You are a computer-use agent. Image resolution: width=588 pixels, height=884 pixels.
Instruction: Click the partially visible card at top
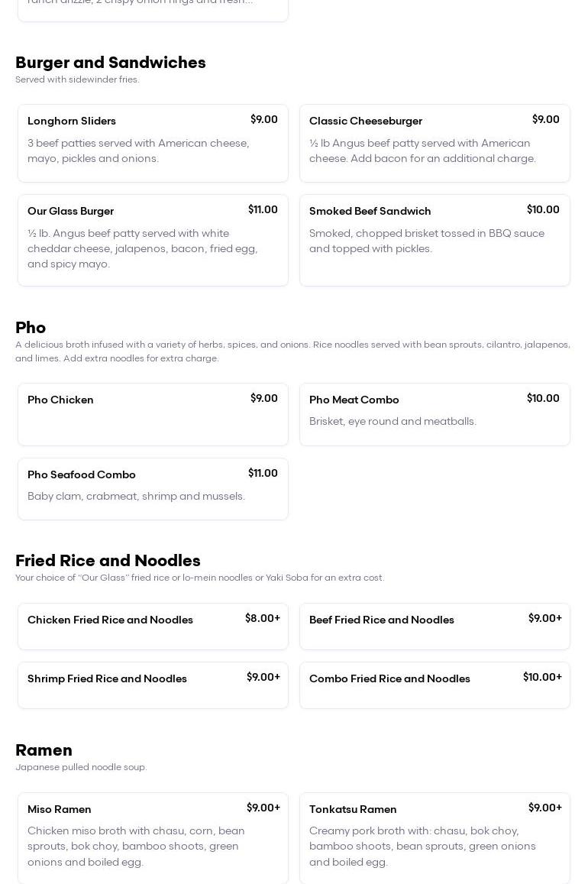click(x=153, y=9)
